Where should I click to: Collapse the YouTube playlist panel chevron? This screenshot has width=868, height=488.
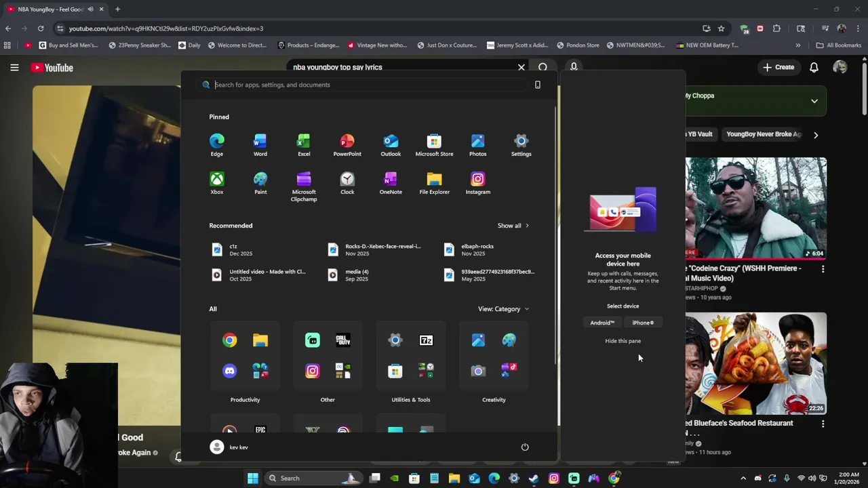[814, 101]
